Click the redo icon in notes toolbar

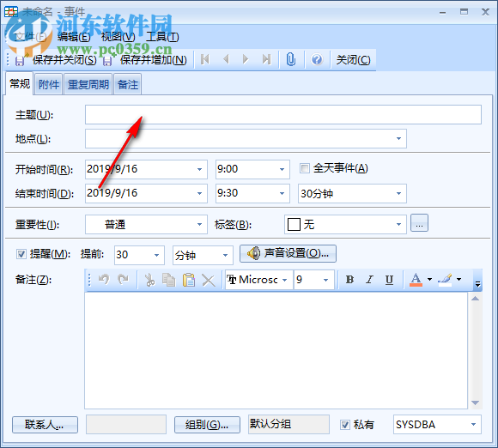(x=123, y=280)
